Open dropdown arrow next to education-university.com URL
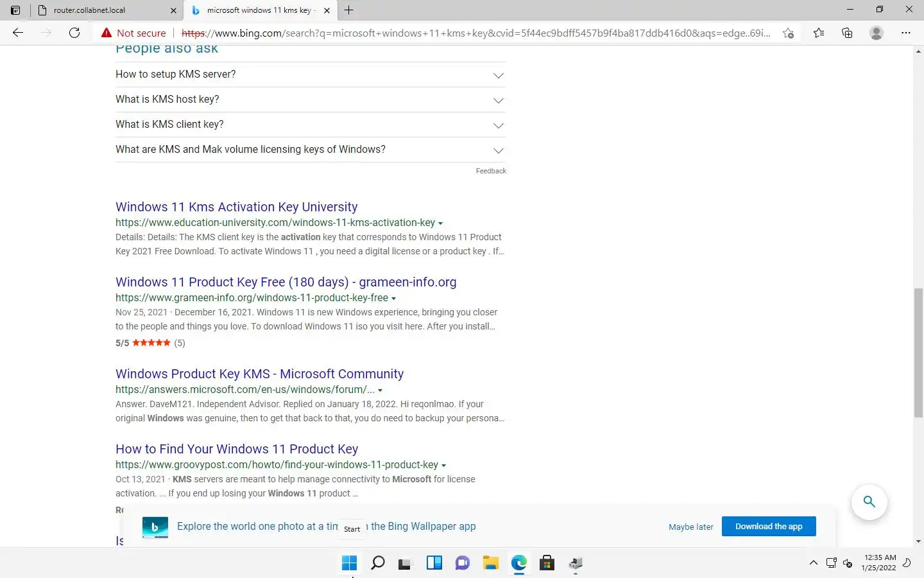 [x=440, y=223]
